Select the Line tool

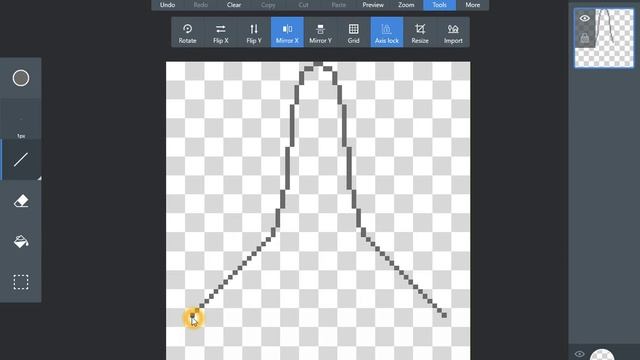click(21, 160)
